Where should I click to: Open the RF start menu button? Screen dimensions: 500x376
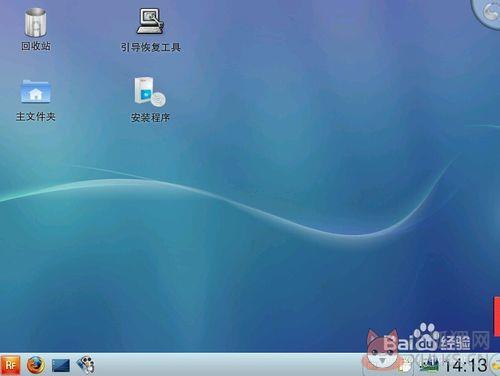click(x=10, y=365)
